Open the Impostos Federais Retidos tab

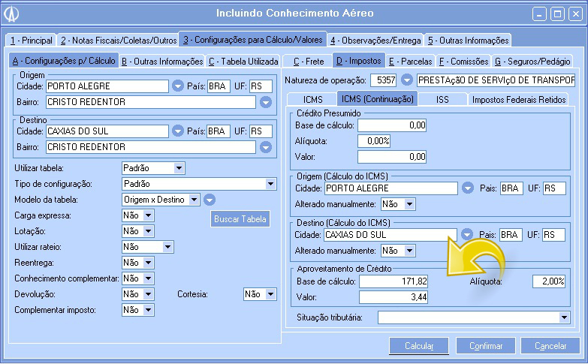click(x=519, y=99)
